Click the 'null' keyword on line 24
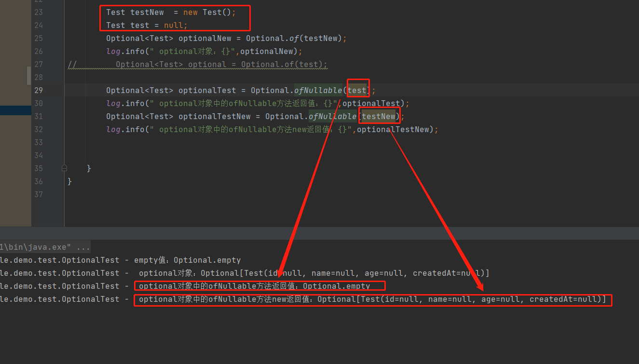Viewport: 639px width, 364px height. click(x=174, y=25)
